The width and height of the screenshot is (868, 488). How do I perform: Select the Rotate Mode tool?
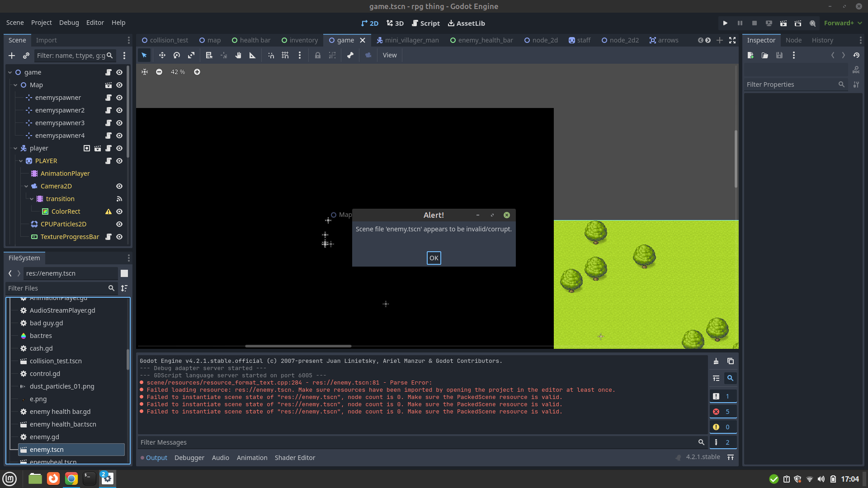point(177,55)
